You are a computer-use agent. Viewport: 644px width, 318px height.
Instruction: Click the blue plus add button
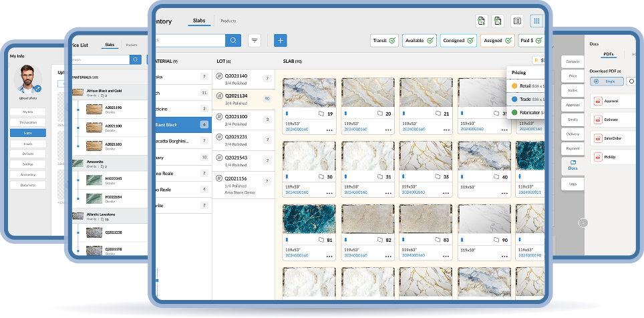[x=280, y=40]
